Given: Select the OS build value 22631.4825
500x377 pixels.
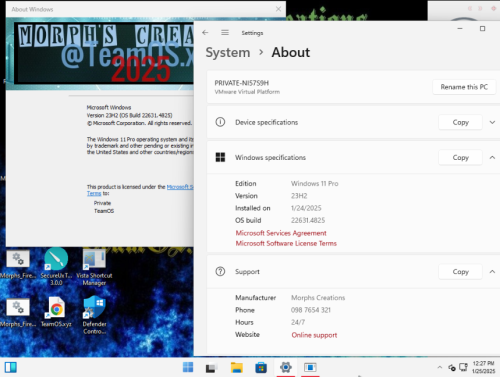Looking at the screenshot, I should pyautogui.click(x=308, y=220).
